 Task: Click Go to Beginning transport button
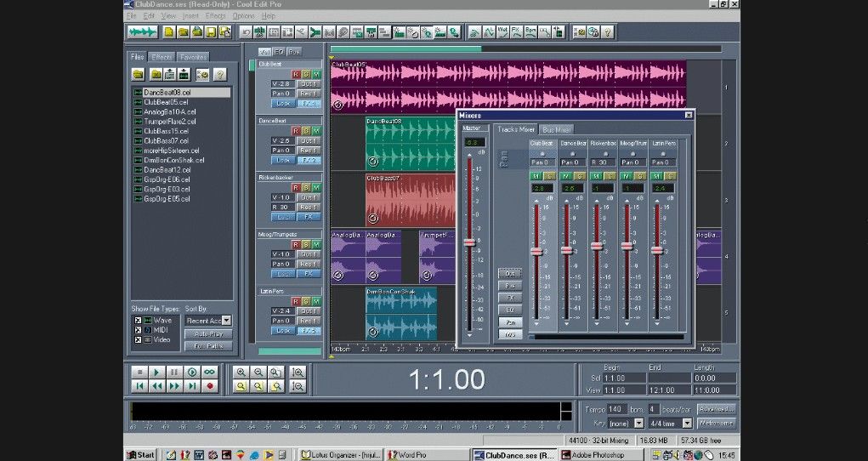[x=139, y=386]
